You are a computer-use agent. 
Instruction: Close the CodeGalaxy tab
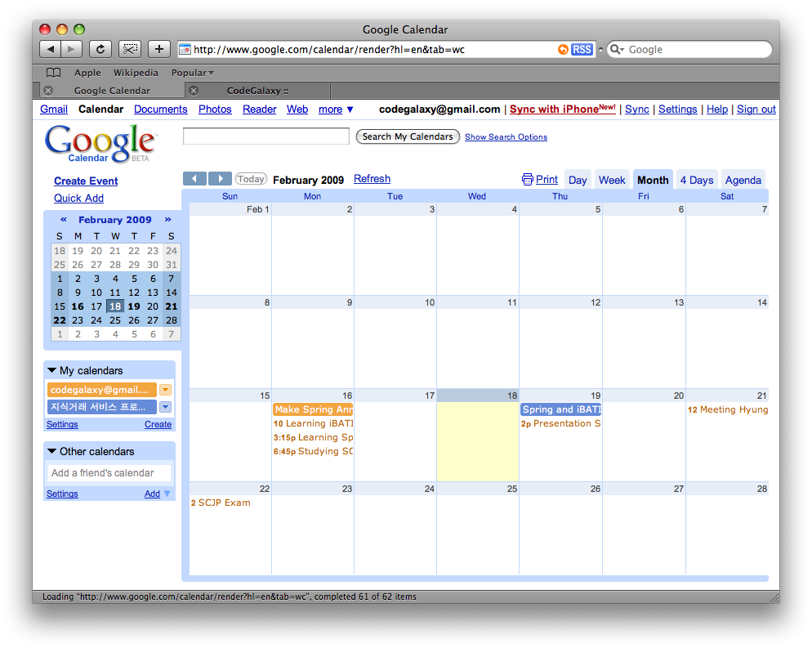pyautogui.click(x=194, y=91)
